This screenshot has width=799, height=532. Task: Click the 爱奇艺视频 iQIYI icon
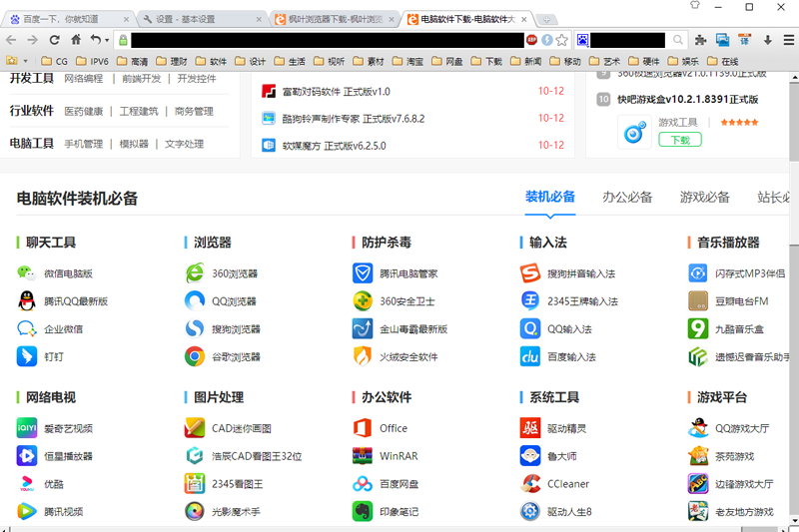[26, 427]
